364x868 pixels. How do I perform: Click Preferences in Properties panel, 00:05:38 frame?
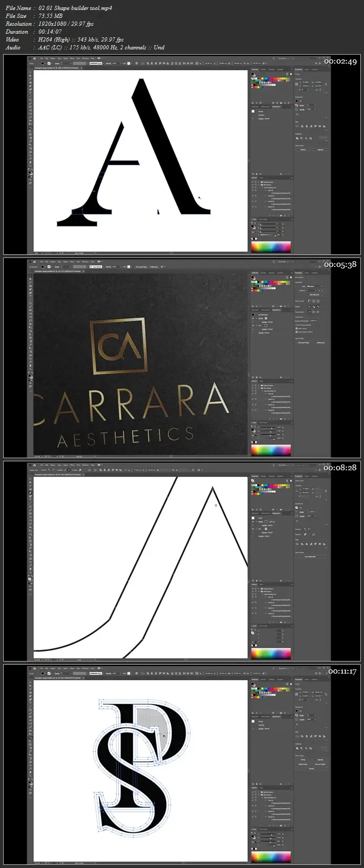point(321,343)
